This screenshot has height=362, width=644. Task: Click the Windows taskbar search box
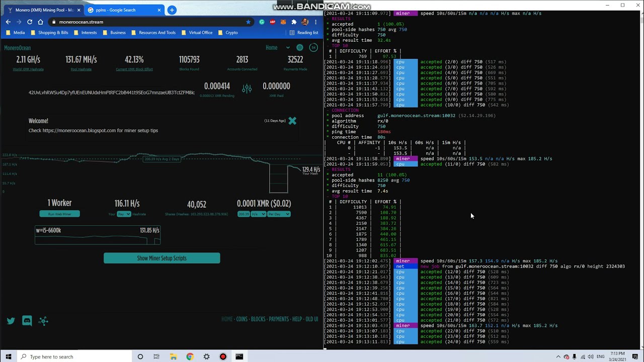pos(74,356)
